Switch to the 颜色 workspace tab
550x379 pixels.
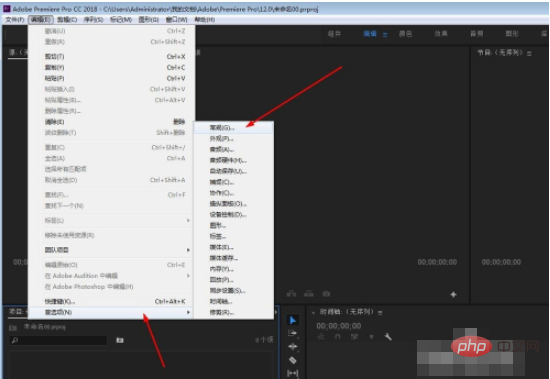tap(405, 34)
